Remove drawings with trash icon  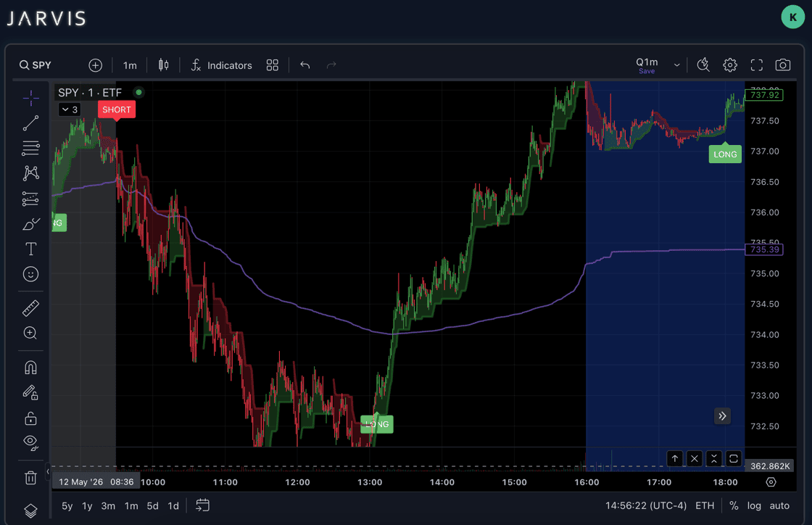point(30,477)
